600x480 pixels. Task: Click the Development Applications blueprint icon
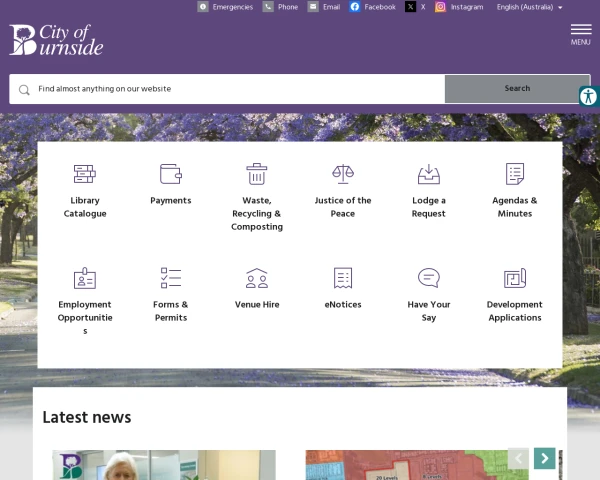pos(515,278)
